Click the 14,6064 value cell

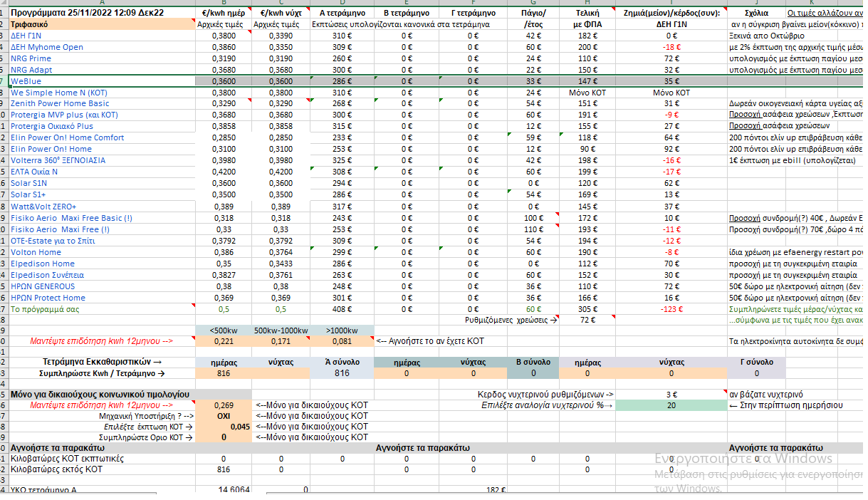click(x=224, y=490)
